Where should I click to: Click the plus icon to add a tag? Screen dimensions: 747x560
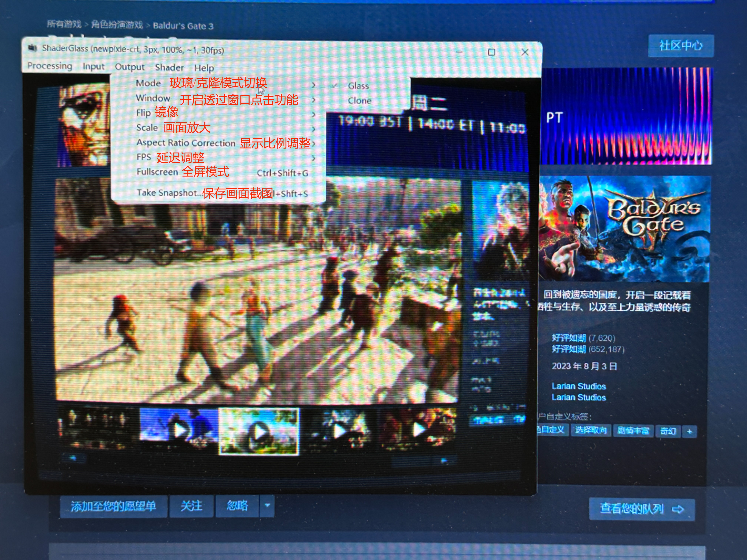(689, 431)
